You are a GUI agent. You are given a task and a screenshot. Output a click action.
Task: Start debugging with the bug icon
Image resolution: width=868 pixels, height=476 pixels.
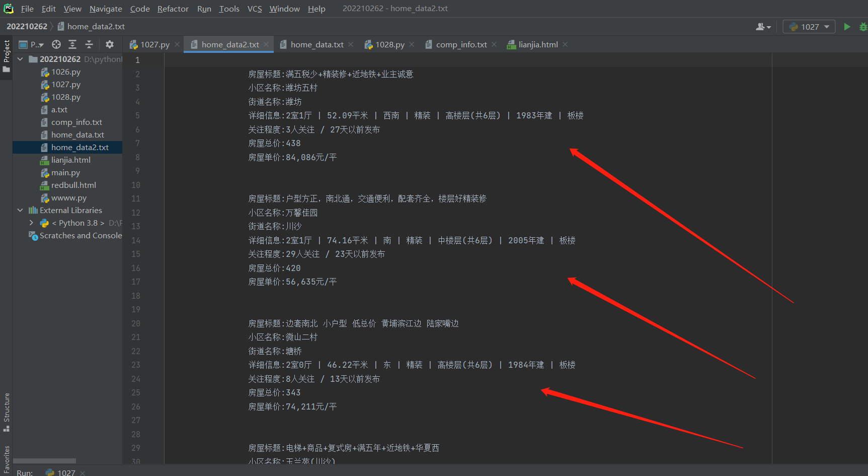click(x=863, y=27)
